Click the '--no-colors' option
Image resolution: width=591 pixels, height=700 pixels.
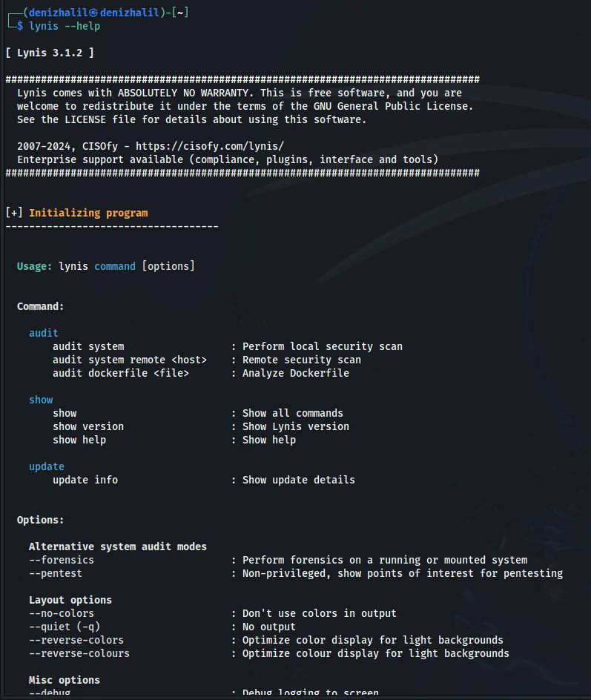[x=62, y=613]
